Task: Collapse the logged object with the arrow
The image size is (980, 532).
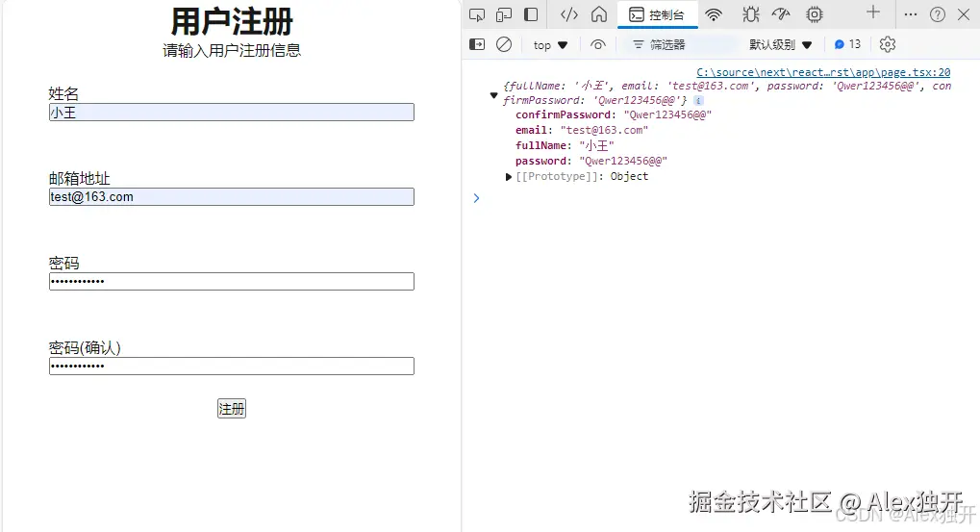Action: 493,95
